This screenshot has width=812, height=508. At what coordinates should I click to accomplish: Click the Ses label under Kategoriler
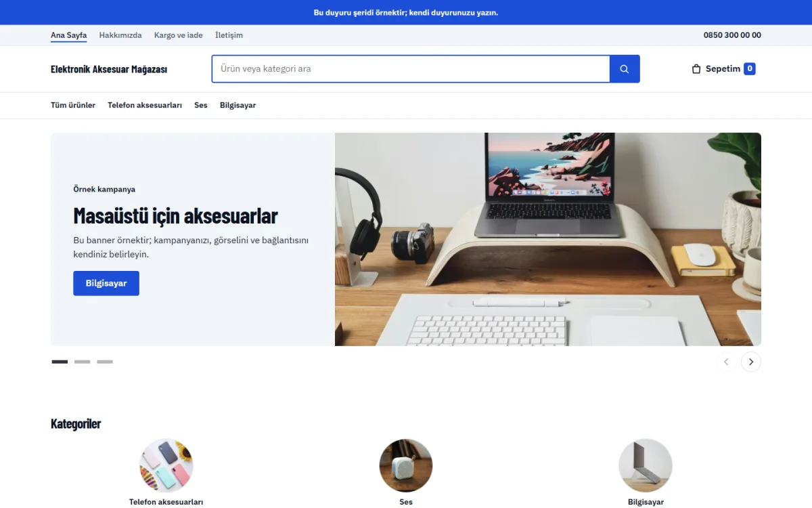pyautogui.click(x=406, y=502)
